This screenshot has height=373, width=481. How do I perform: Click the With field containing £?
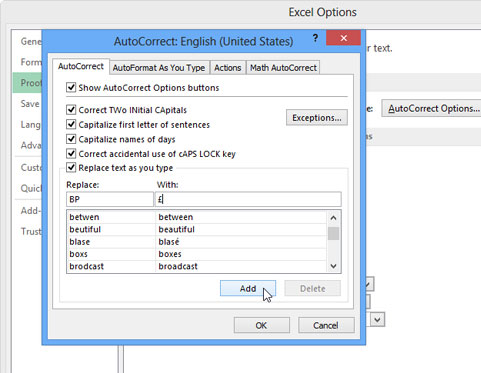(248, 199)
